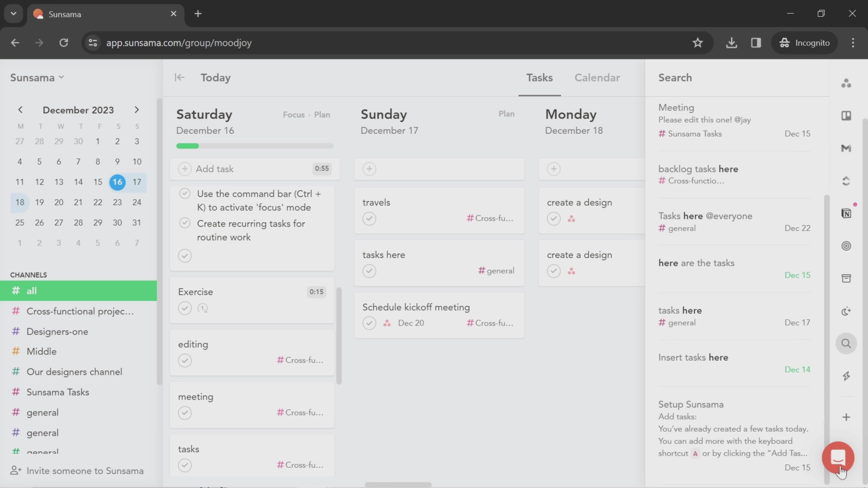Click Invite someone to Sunsama link

(x=85, y=471)
